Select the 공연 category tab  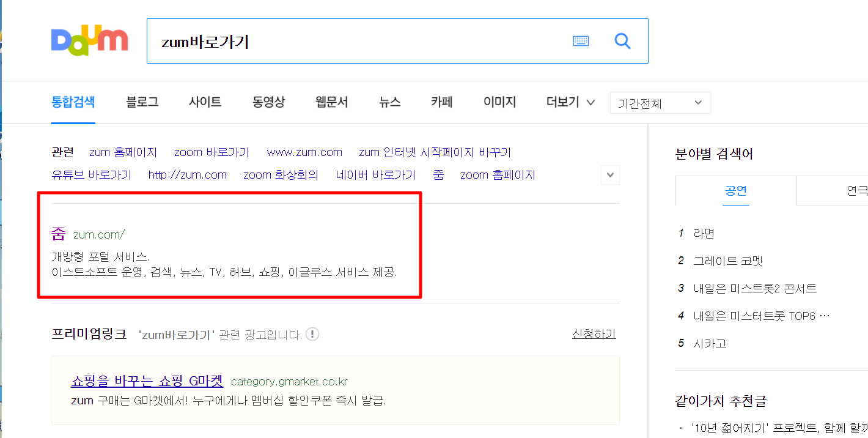point(736,190)
